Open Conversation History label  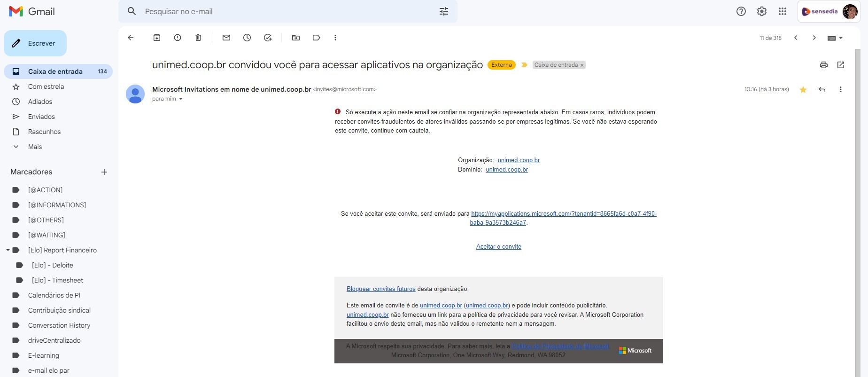pos(58,325)
